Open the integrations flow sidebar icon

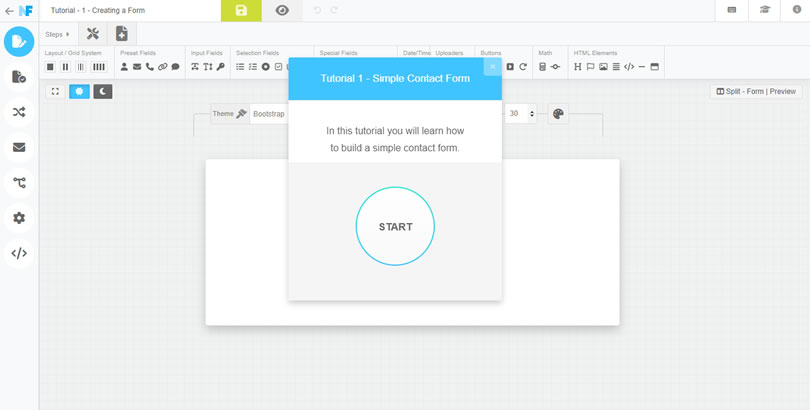point(19,182)
